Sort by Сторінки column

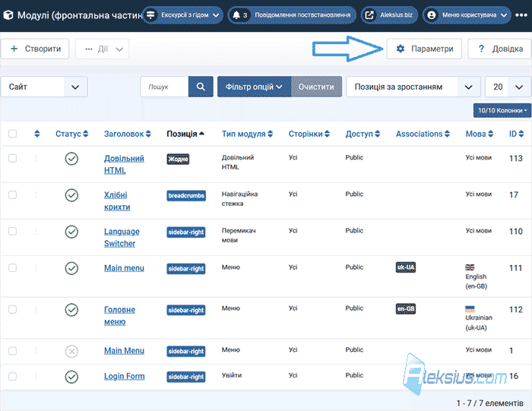(x=309, y=134)
